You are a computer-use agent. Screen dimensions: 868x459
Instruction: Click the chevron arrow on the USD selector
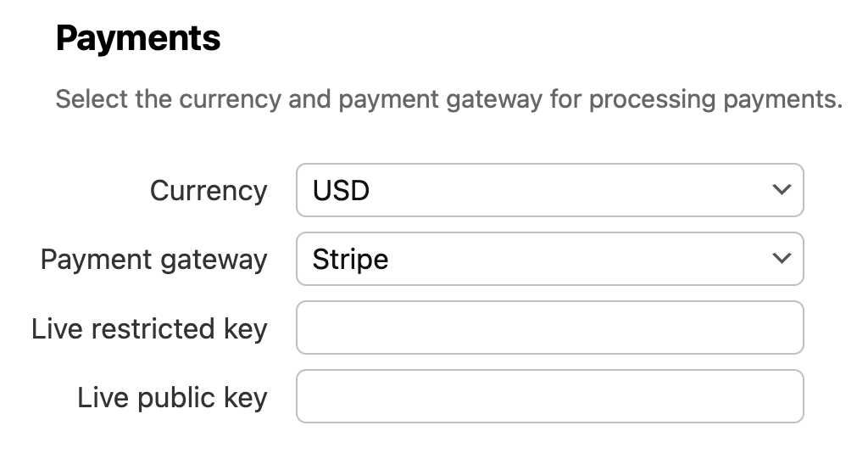(x=781, y=190)
